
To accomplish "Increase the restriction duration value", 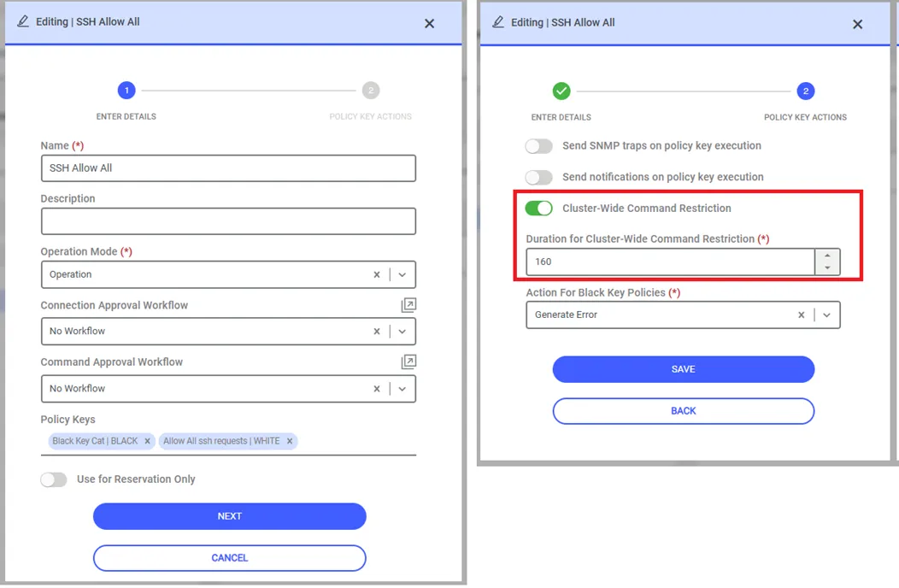I will coord(827,256).
